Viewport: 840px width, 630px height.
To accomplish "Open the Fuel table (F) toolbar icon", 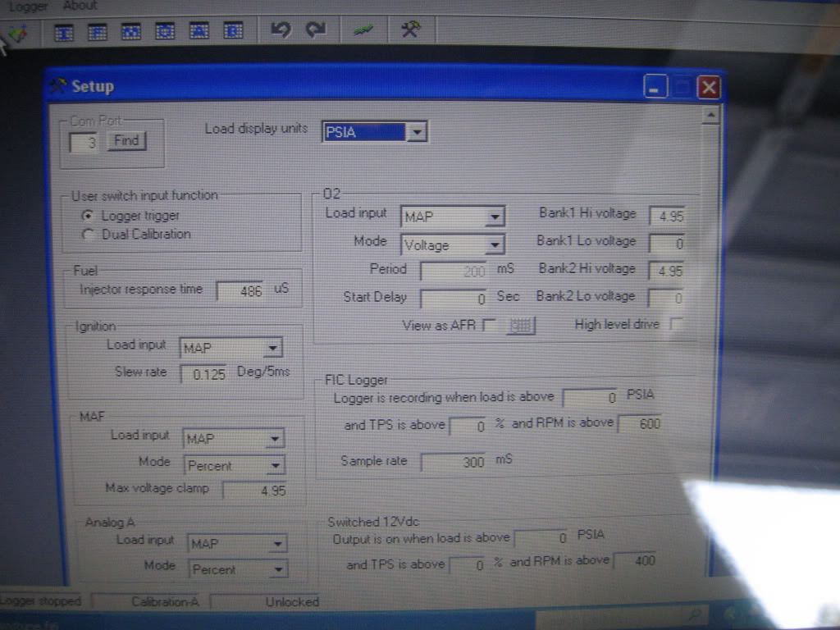I will pos(97,33).
